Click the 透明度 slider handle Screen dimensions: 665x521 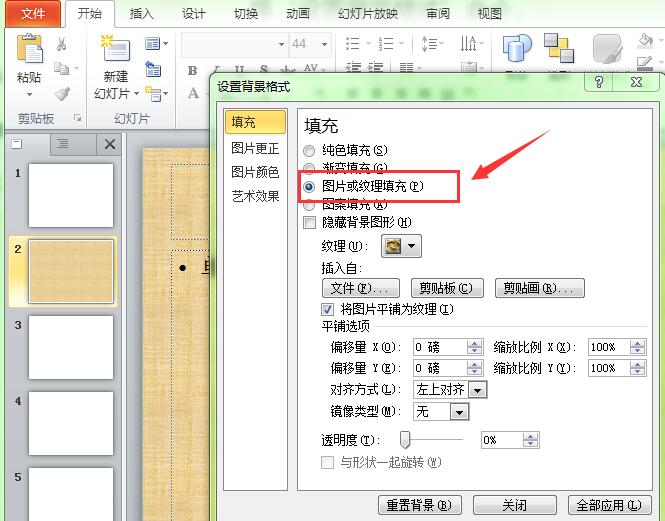(405, 440)
